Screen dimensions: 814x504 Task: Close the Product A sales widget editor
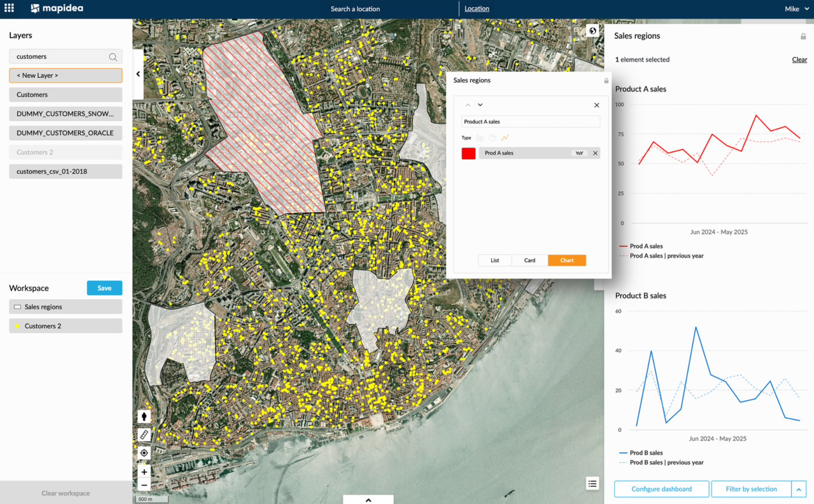point(596,105)
